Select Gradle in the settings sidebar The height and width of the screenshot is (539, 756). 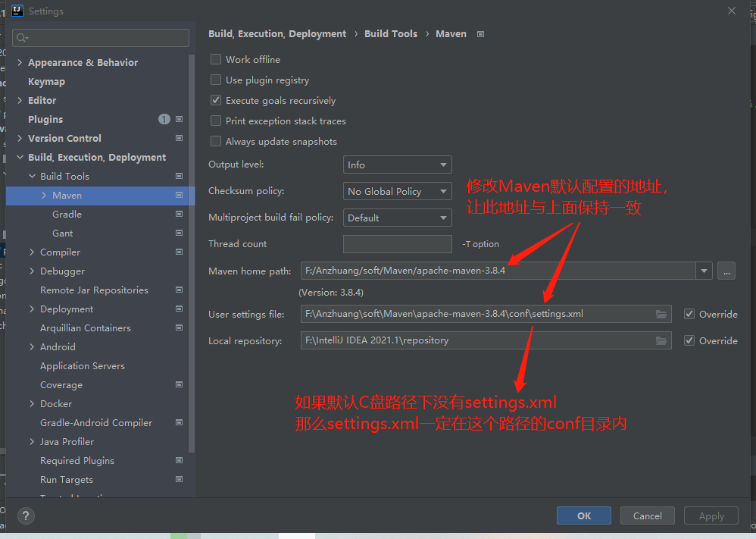(67, 214)
